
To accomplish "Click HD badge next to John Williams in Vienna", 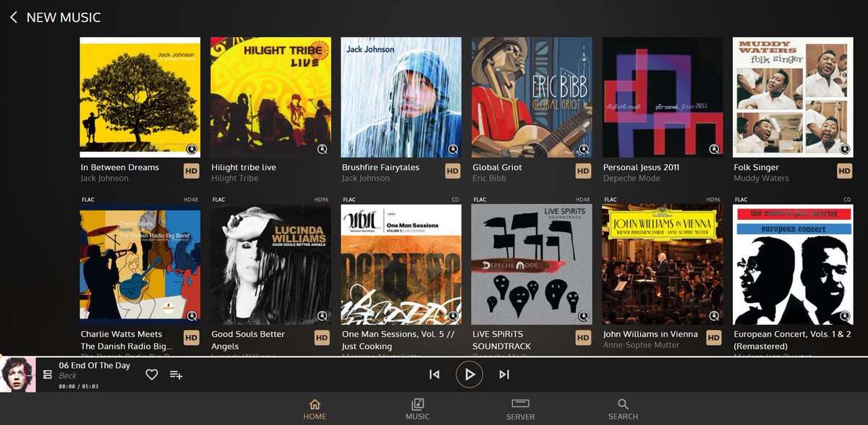I will tap(714, 338).
